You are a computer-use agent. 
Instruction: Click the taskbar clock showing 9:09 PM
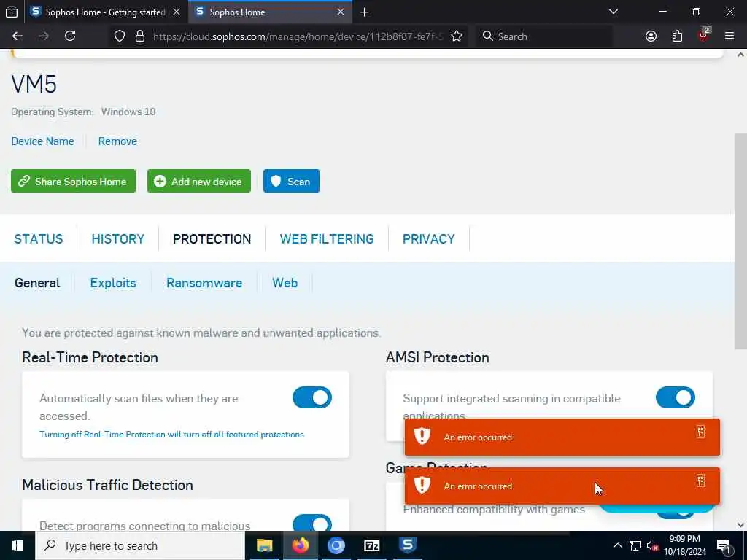click(684, 545)
